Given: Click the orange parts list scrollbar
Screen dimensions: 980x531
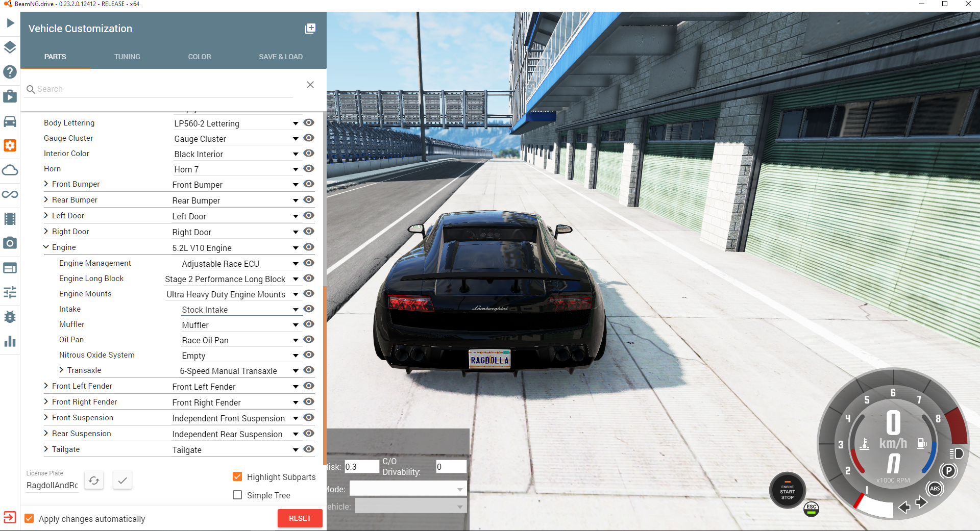Looking at the screenshot, I should (x=325, y=375).
